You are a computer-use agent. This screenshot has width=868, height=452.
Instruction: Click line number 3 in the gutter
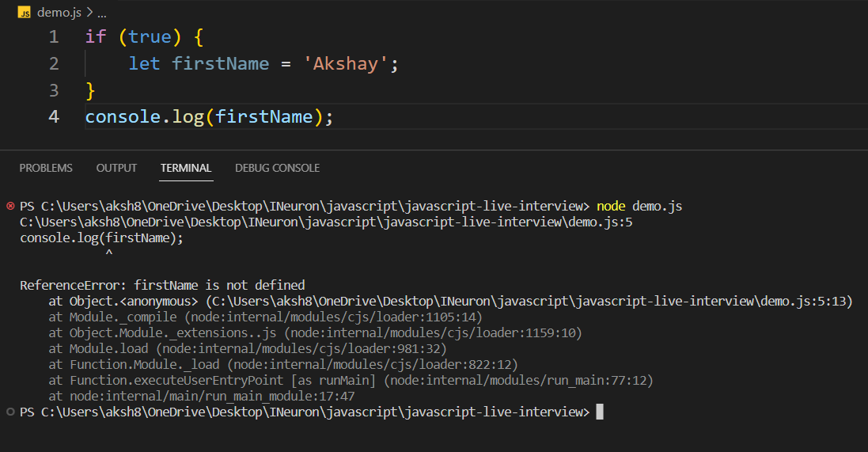tap(54, 89)
